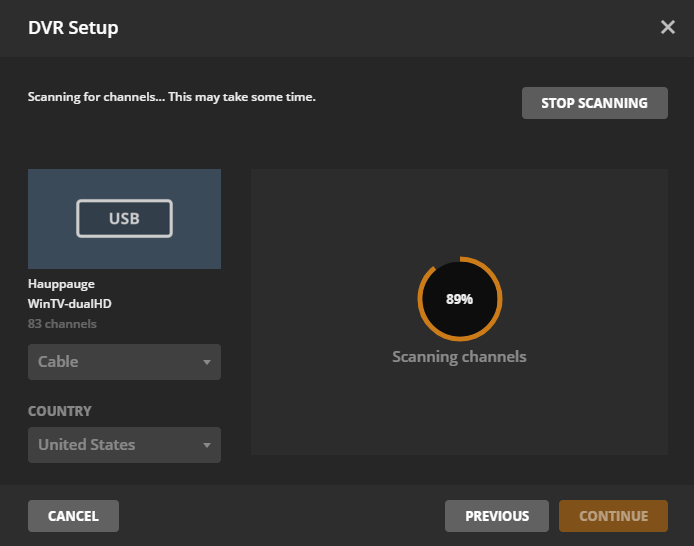
Task: Click the arrow on the country dropdown
Action: 207,445
